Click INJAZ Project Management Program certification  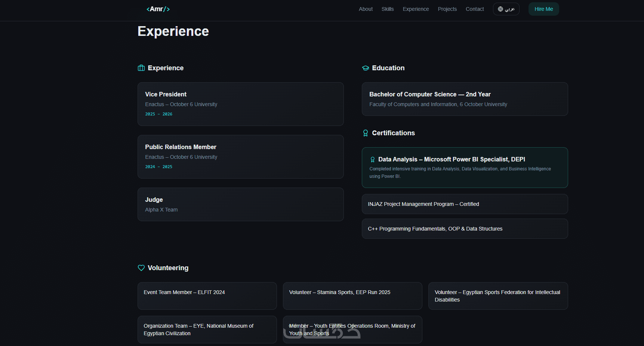[x=465, y=204]
